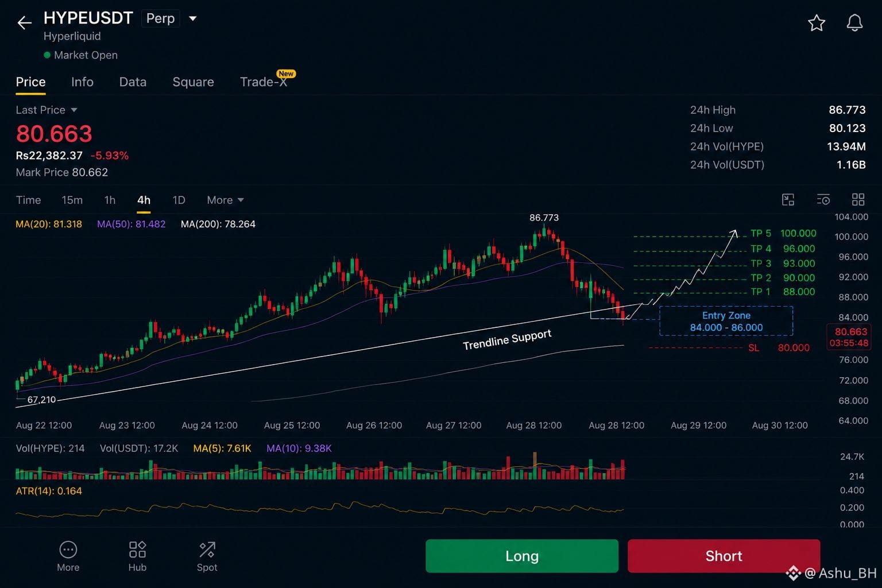Click the MA(50): 81.482 indicator label
Viewport: 882px width, 588px height.
pyautogui.click(x=131, y=224)
